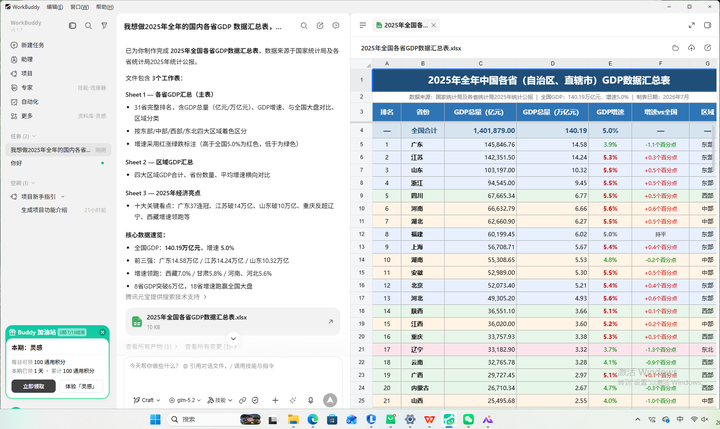Open the filter icon in the sidebar header
Viewport: 720px width, 429px height.
pos(104,26)
